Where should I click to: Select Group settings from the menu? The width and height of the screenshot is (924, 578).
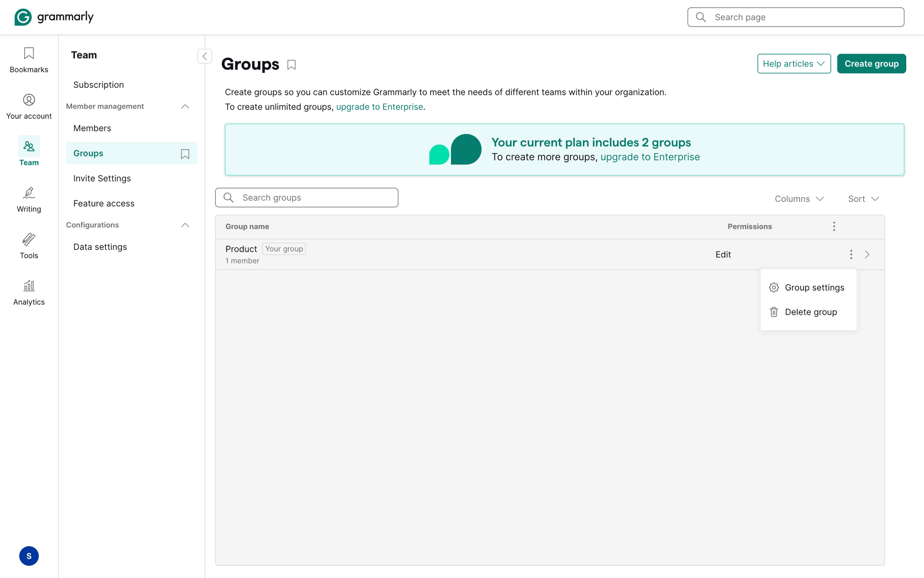[808, 288]
